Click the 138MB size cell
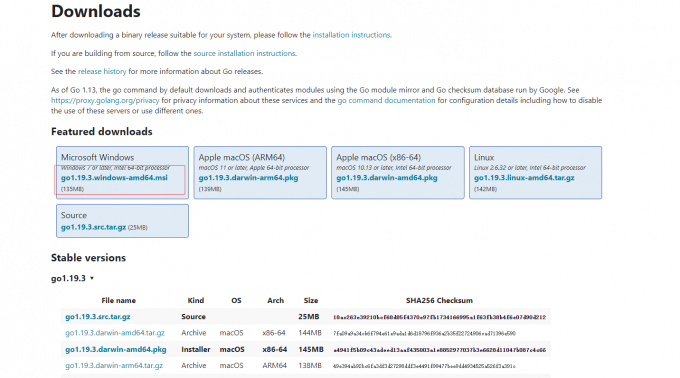The width and height of the screenshot is (680, 378). 310,366
